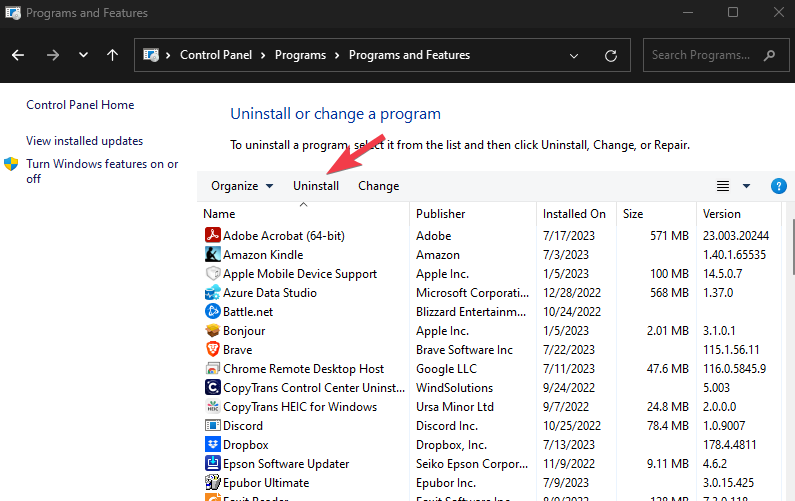Select Apple Mobile Device Support name text
The image size is (795, 501).
click(300, 274)
